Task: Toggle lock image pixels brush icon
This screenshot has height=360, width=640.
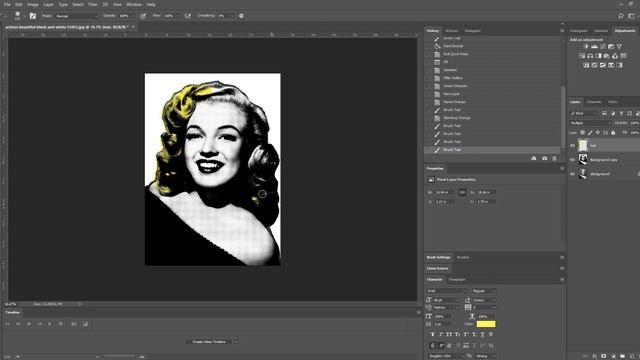Action: pos(590,133)
